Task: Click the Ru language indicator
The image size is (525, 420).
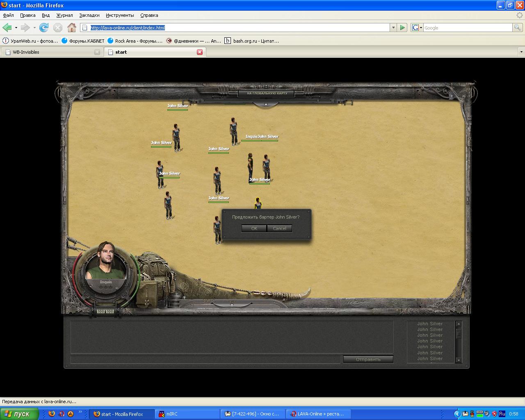Action: [502, 414]
